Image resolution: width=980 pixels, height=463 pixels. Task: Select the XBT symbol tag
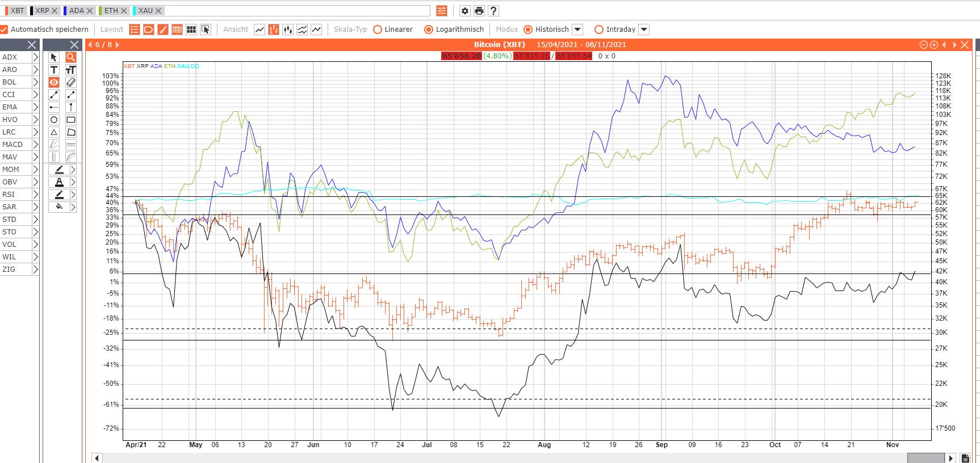tap(17, 11)
